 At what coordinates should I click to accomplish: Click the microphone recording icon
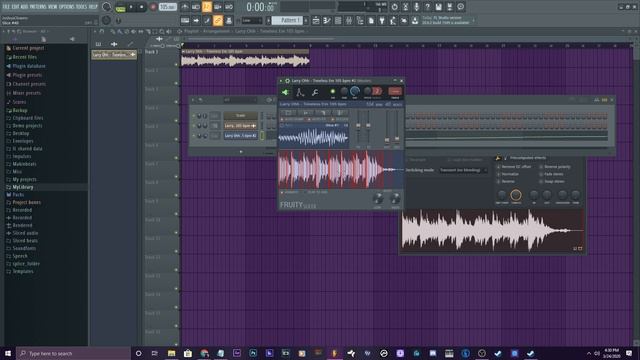(416, 7)
